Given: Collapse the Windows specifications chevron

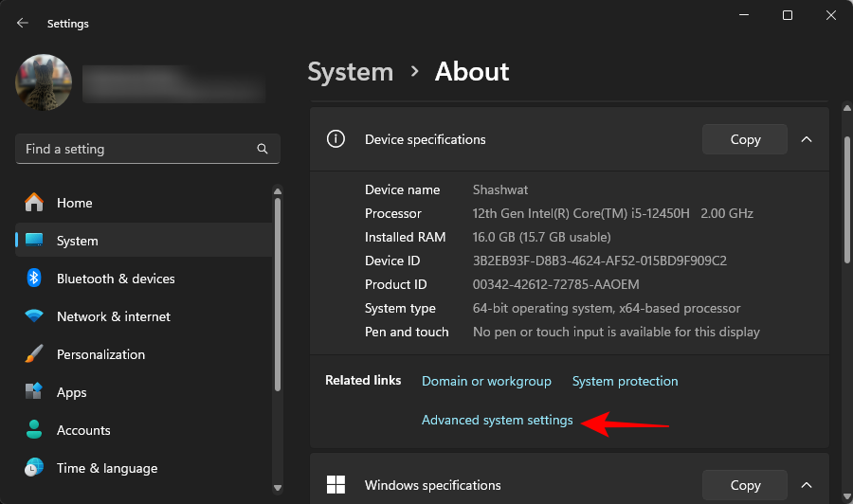Looking at the screenshot, I should pyautogui.click(x=807, y=485).
